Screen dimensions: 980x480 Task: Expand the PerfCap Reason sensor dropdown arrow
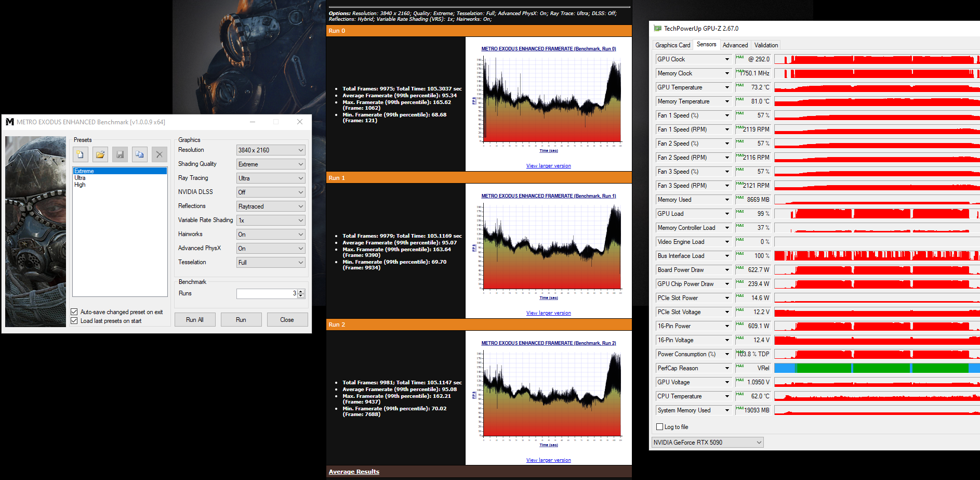point(727,368)
